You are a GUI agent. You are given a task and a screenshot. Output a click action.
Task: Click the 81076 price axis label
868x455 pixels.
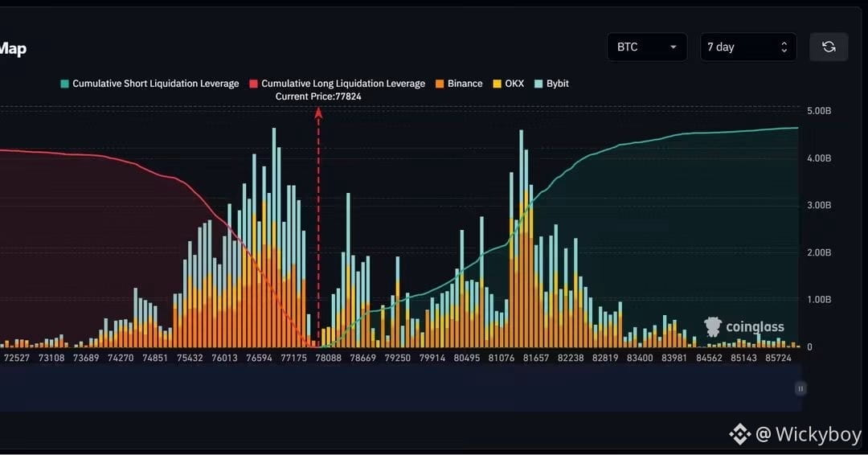click(502, 359)
